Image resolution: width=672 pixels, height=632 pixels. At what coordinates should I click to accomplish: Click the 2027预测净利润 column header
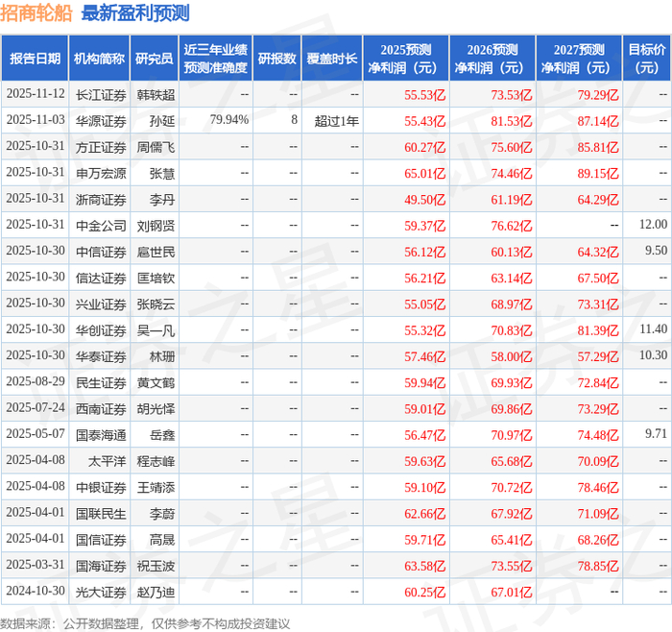[579, 59]
